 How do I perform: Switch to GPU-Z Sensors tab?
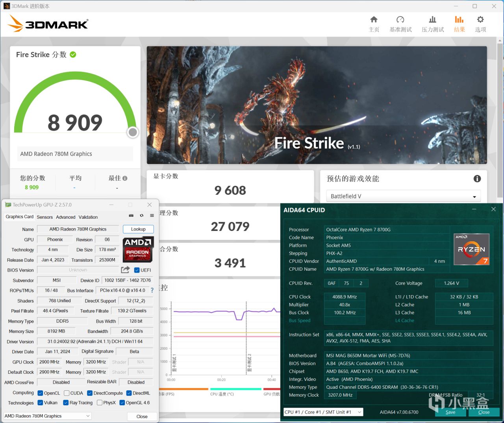click(x=44, y=217)
